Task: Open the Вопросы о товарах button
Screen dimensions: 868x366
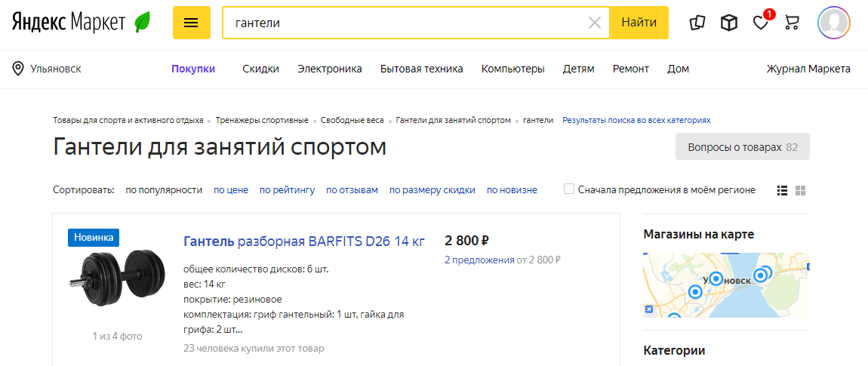Action: (x=742, y=147)
